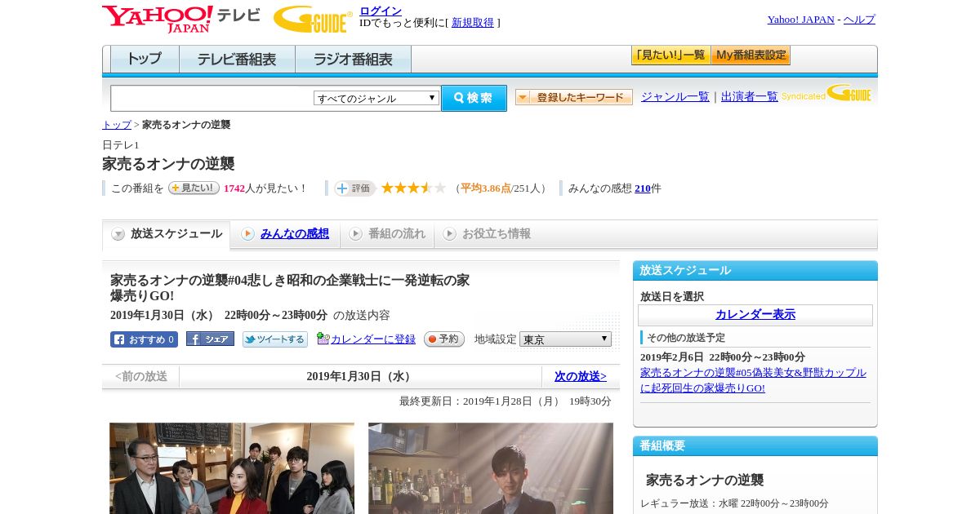Switch to the トップ tab
The image size is (980, 514).
[145, 60]
